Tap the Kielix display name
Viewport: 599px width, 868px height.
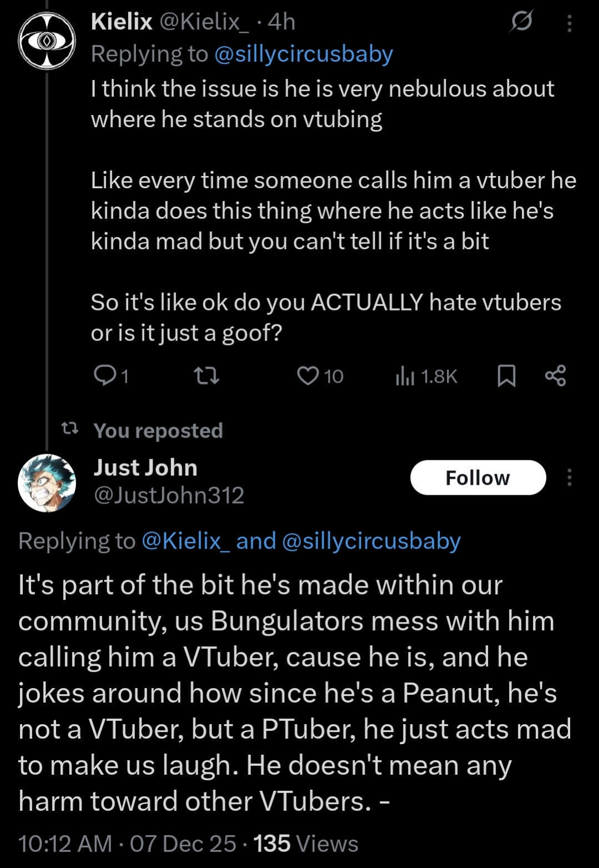(122, 22)
